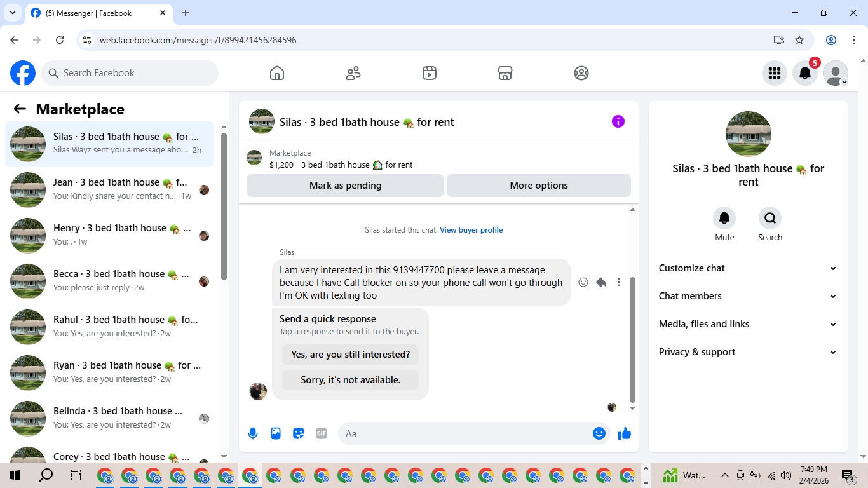The width and height of the screenshot is (868, 488).
Task: Open Henry's conversation in the list
Action: 109,236
